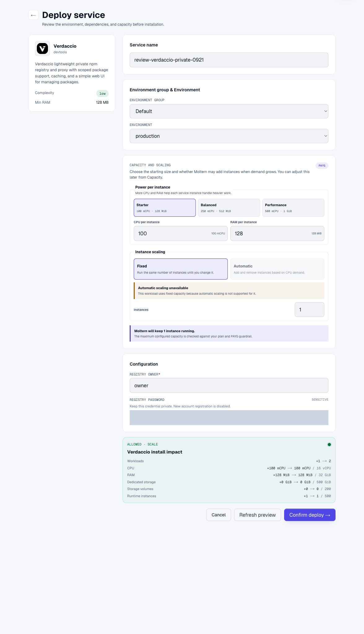Click the 'Dedicated storage' row label

[141, 482]
